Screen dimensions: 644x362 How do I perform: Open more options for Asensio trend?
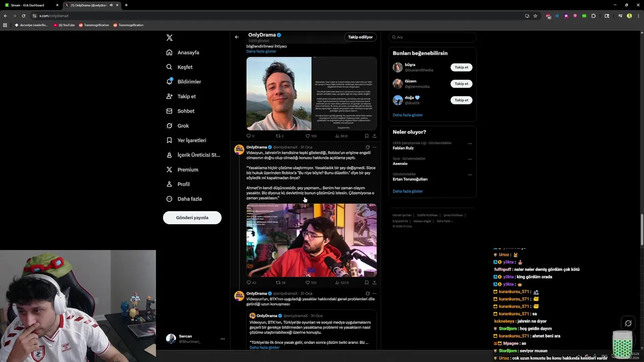point(470,159)
